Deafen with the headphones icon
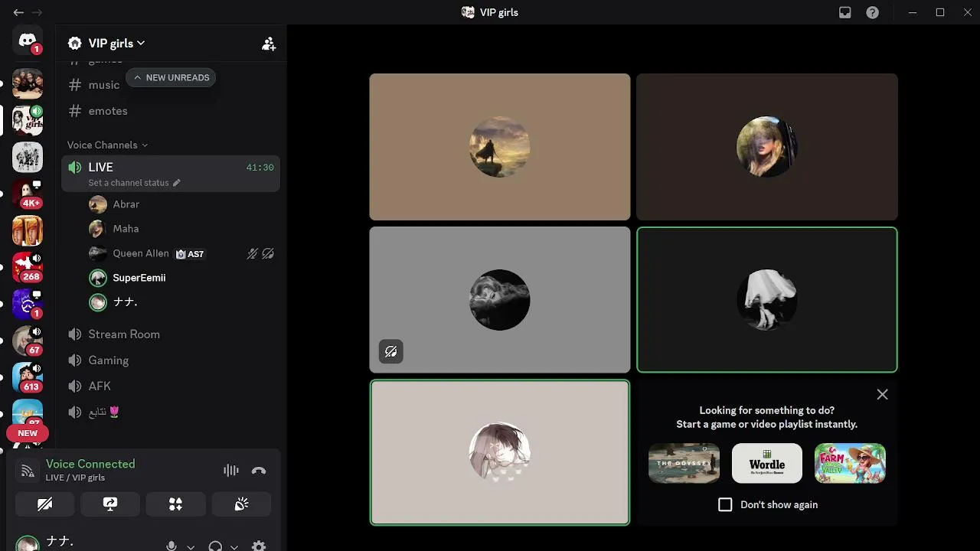 coord(216,546)
